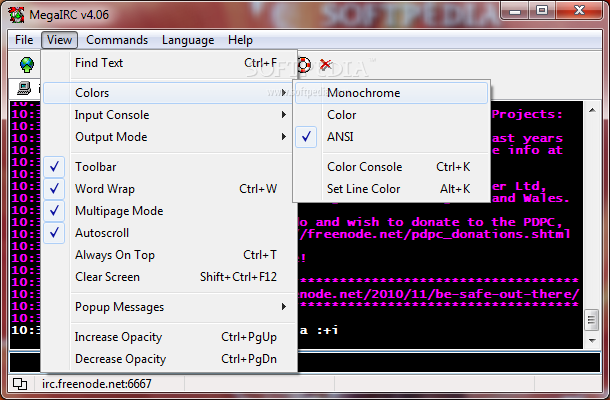The width and height of the screenshot is (610, 400).
Task: Click Increase Opacity
Action: click(170, 337)
